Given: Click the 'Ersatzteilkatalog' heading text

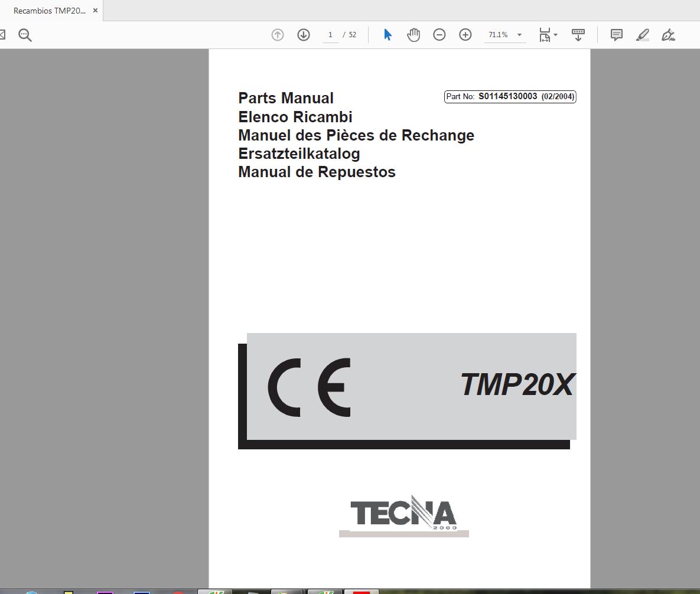Looking at the screenshot, I should (299, 154).
